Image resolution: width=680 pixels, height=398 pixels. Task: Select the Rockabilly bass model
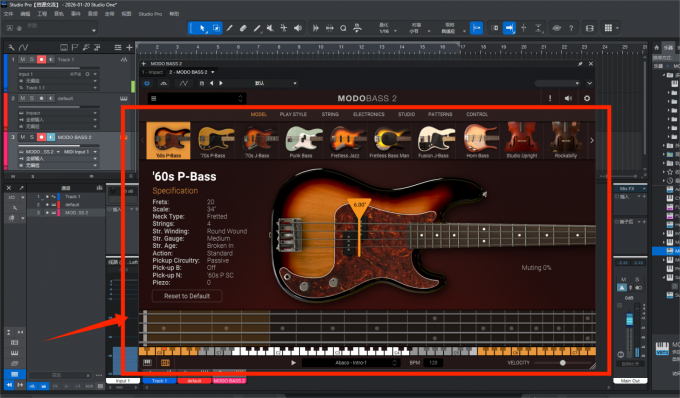click(x=566, y=140)
